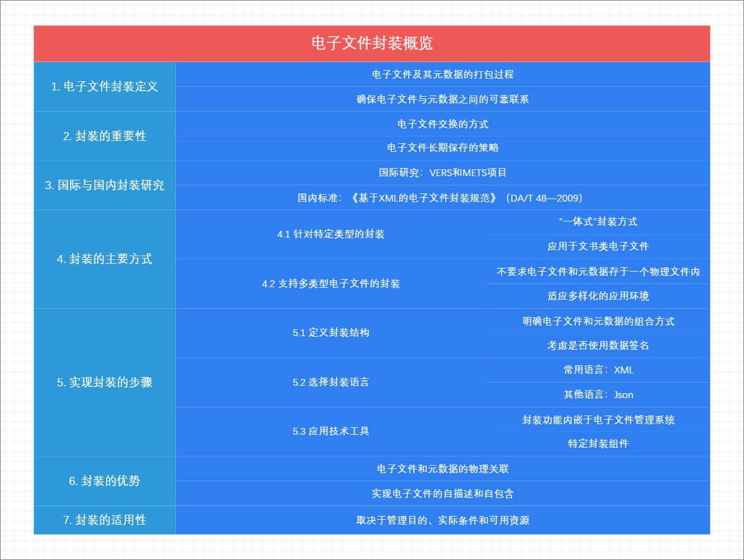Select the 电子文件交换的方式 node
Image resolution: width=744 pixels, height=560 pixels.
(x=444, y=123)
